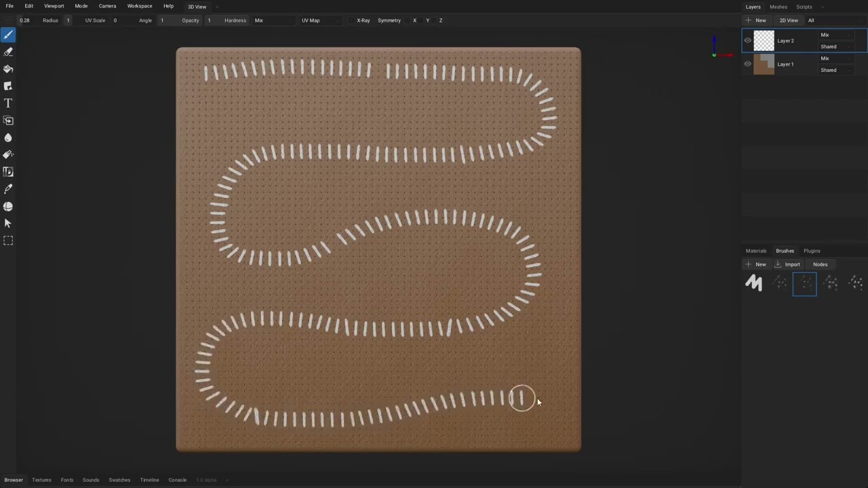Select the Brush paint tool

tap(8, 35)
